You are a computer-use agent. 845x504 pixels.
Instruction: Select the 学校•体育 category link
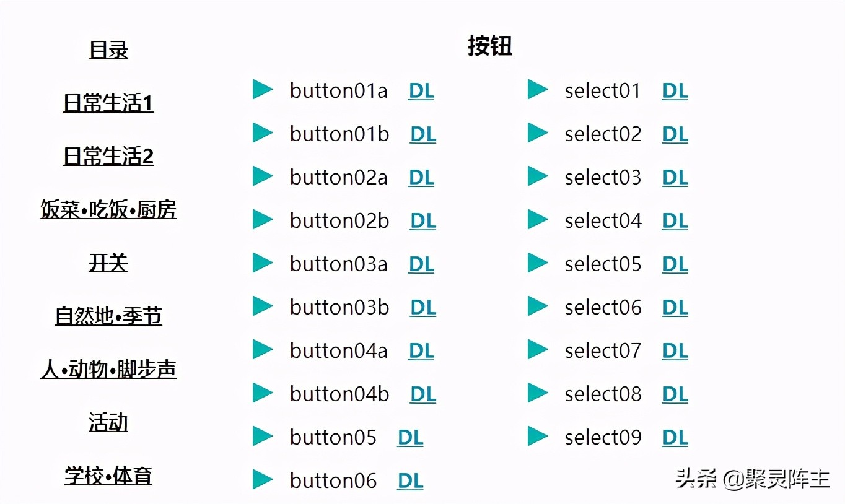tap(108, 476)
